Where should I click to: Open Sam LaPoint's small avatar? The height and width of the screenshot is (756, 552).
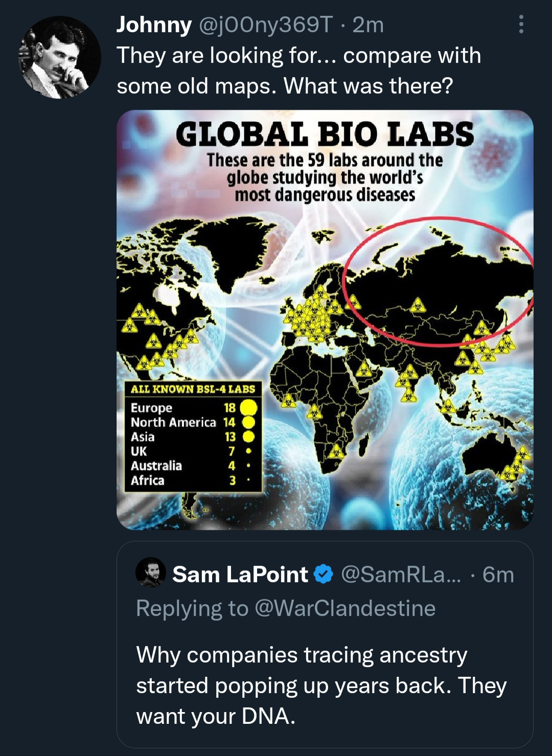tap(151, 573)
